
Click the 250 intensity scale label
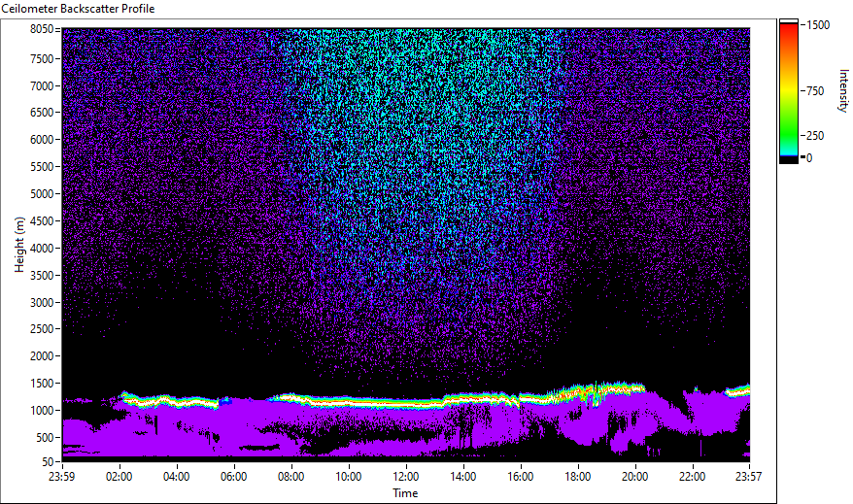(x=815, y=136)
